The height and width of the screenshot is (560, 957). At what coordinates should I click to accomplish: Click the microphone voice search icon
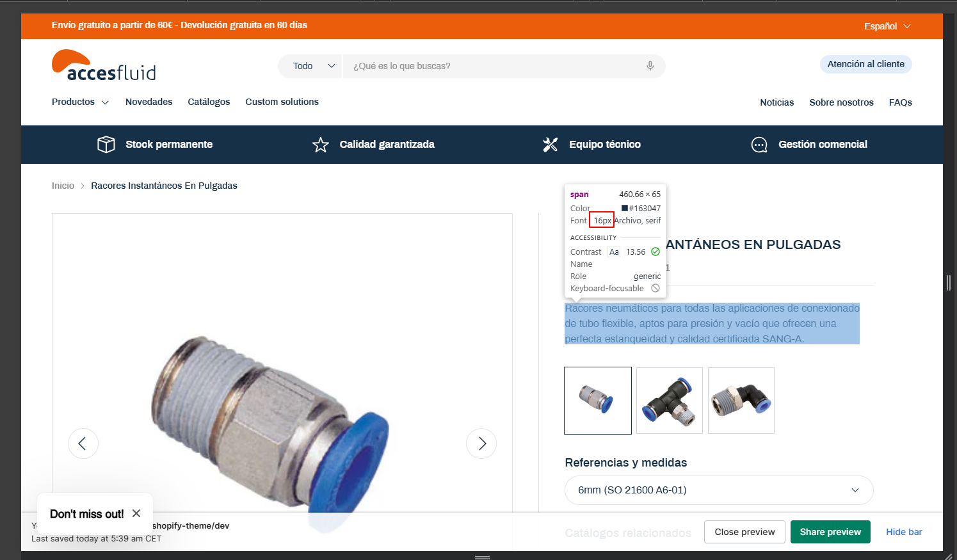point(650,66)
